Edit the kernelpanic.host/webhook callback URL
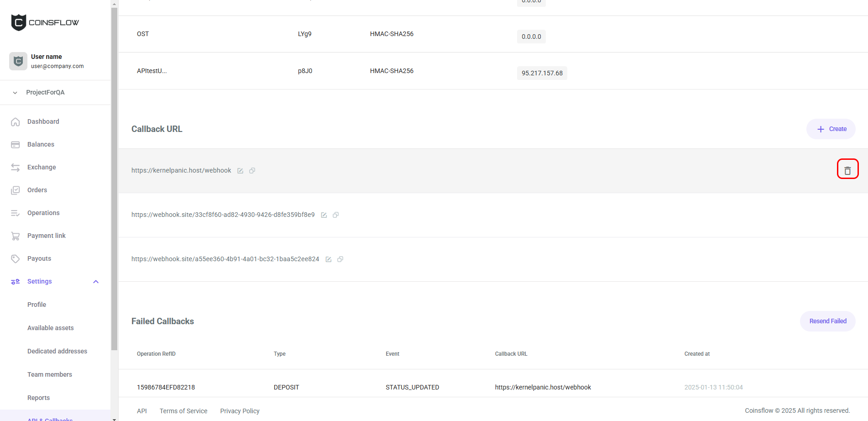Screen dimensions: 868x421 point(240,171)
